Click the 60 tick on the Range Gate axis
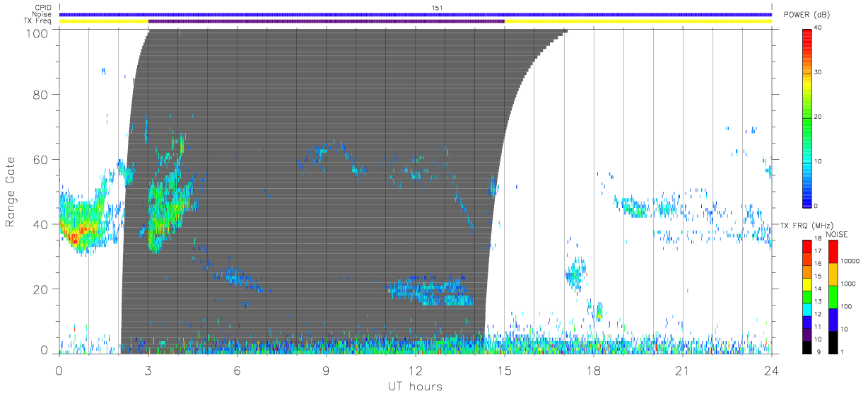 (x=40, y=159)
